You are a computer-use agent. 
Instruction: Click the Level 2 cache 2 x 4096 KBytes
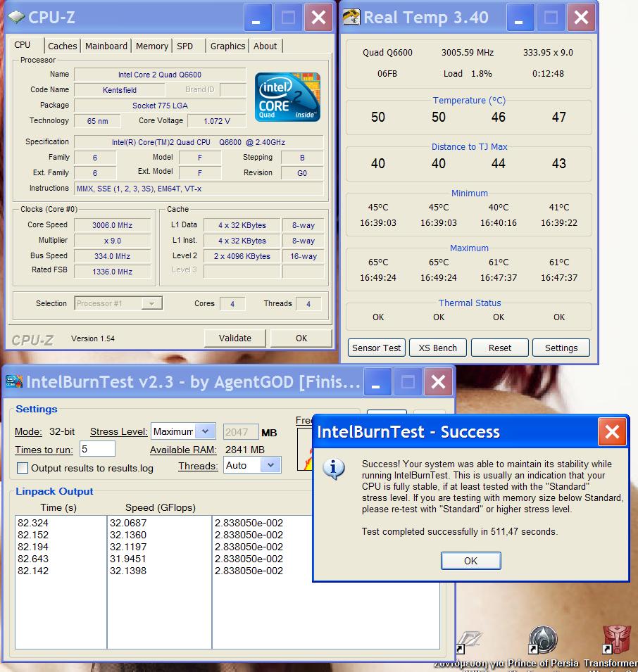click(x=242, y=256)
